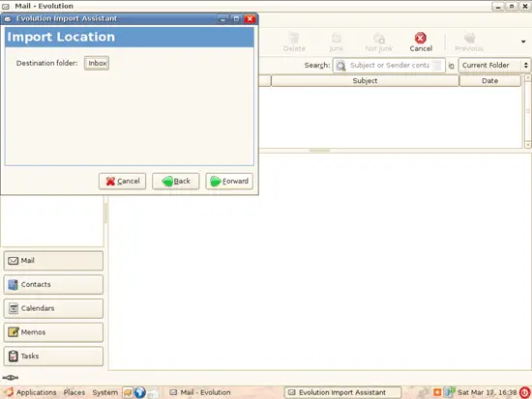Click the message list vertical scrollbar
The width and height of the screenshot is (532, 399).
tap(527, 111)
